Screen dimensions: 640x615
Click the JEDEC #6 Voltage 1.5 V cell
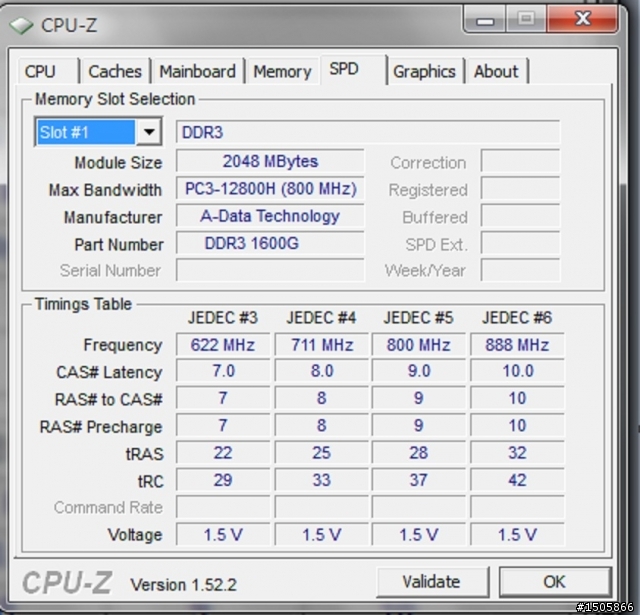point(517,534)
